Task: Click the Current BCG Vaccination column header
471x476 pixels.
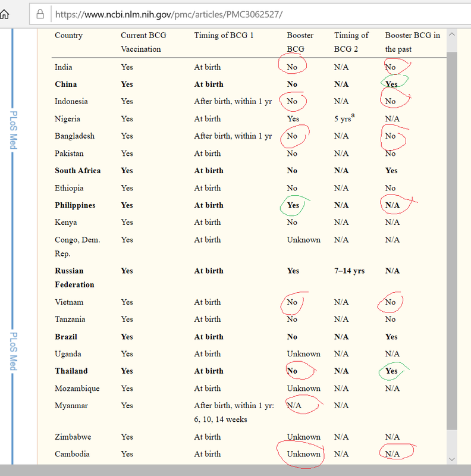Action: 143,42
